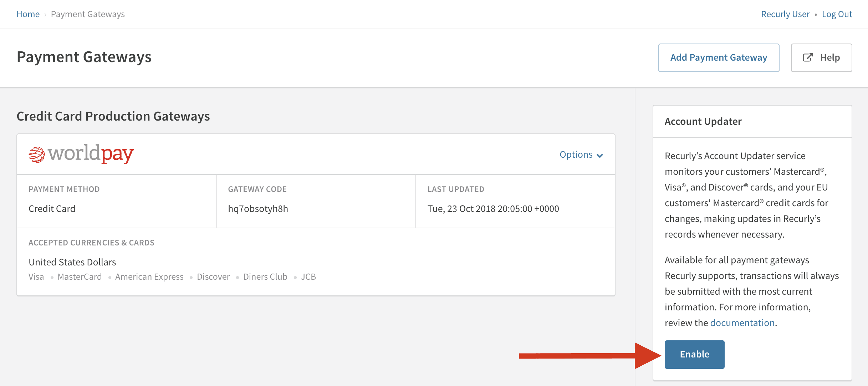Click the Payment Gateways breadcrumb
This screenshot has height=386, width=868.
pos(88,14)
